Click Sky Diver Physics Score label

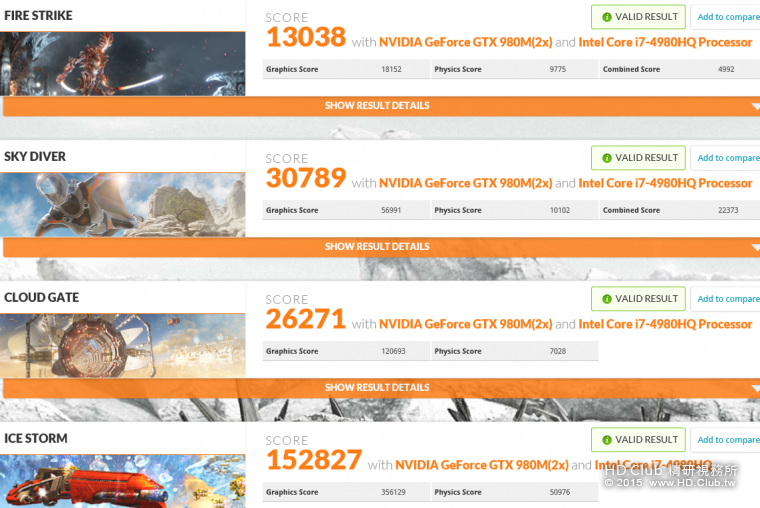(458, 210)
